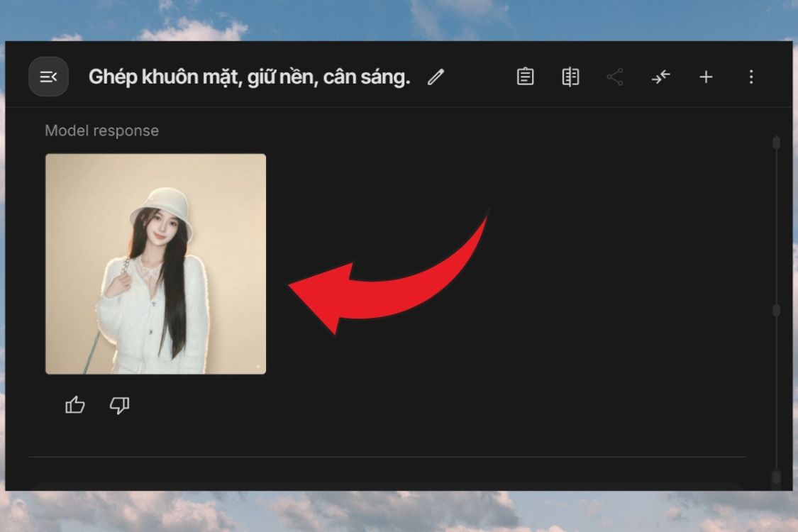798x532 pixels.
Task: Open the three-dot more options menu
Action: pyautogui.click(x=751, y=77)
